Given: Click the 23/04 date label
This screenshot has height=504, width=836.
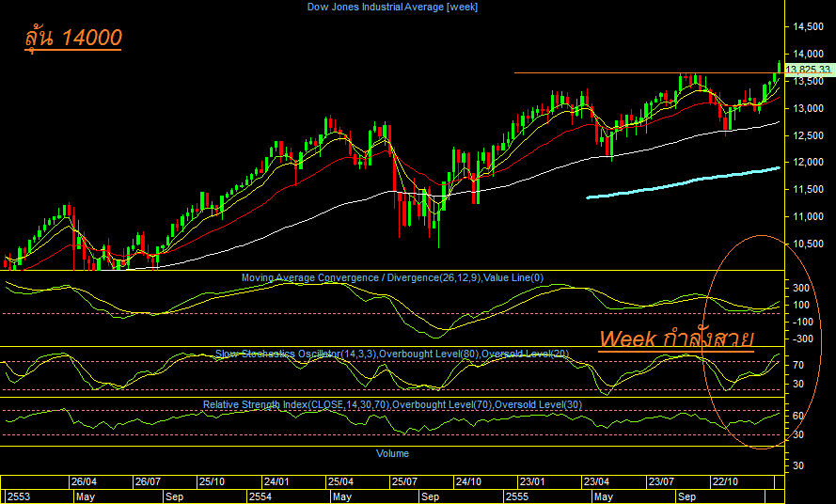Looking at the screenshot, I should pyautogui.click(x=596, y=481).
